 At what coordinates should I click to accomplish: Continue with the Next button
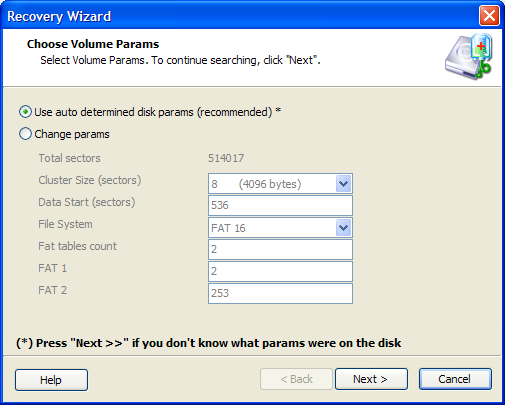[371, 379]
